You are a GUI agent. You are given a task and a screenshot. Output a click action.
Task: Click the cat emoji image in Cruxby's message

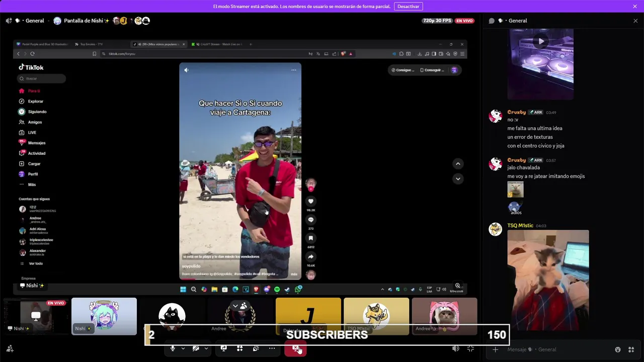(x=515, y=190)
